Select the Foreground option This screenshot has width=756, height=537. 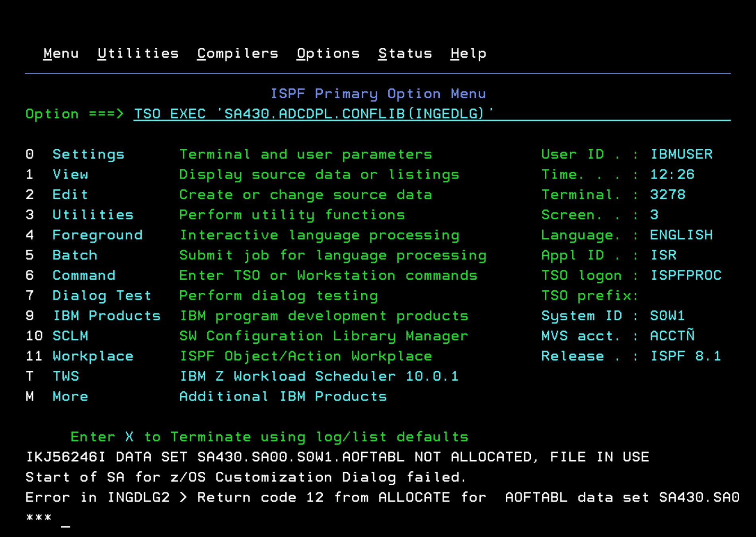(97, 235)
